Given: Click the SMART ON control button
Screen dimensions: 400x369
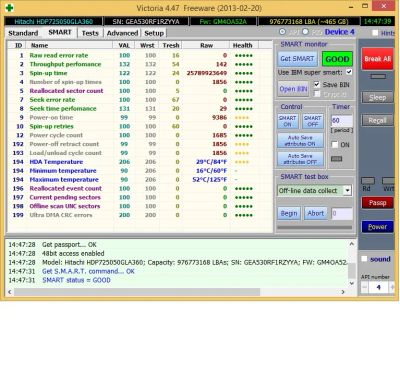Looking at the screenshot, I should (287, 121).
